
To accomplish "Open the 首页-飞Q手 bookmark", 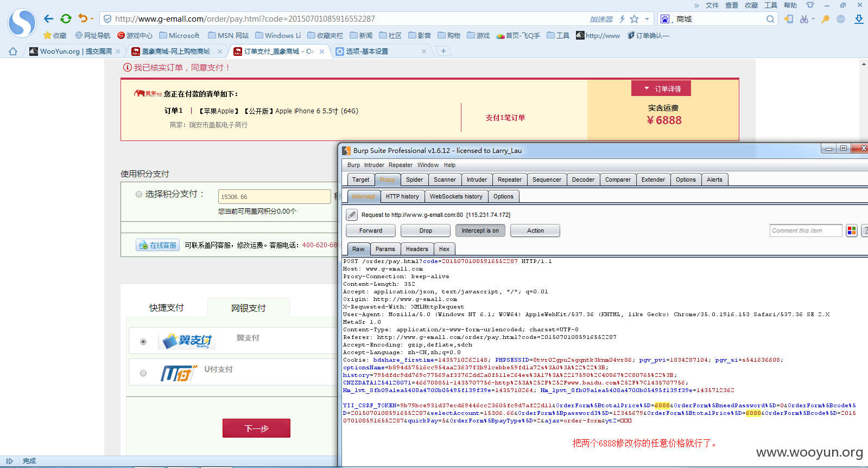I will [518, 35].
